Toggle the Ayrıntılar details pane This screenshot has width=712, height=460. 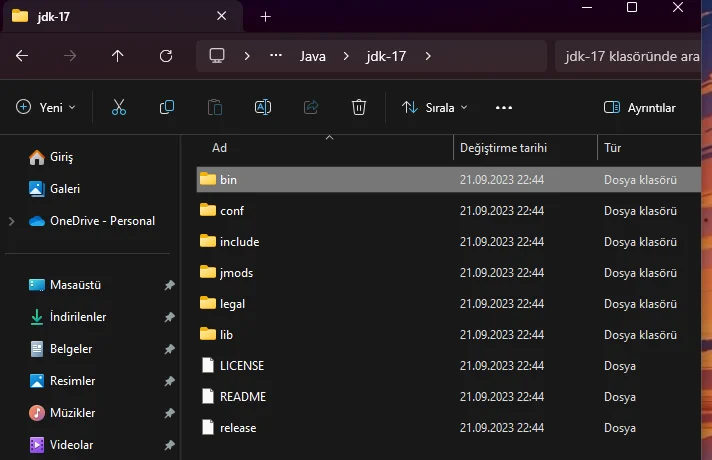(640, 108)
